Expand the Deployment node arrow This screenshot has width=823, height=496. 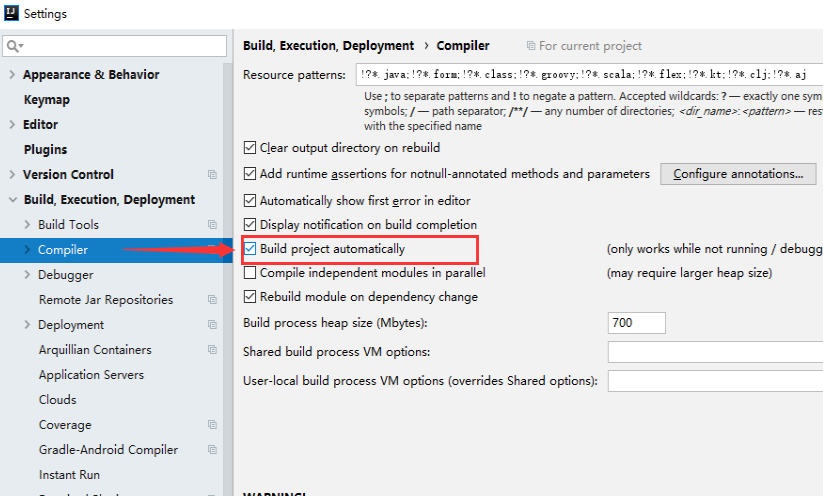click(x=27, y=324)
